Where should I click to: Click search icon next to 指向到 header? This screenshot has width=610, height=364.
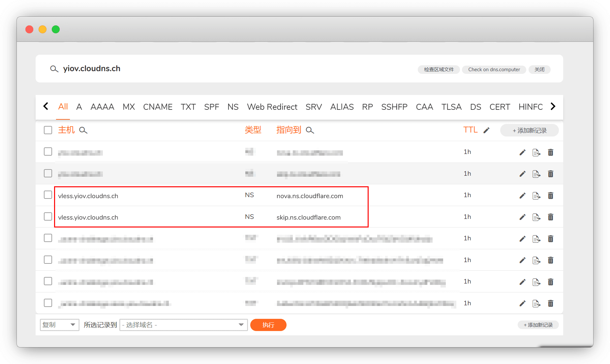(x=310, y=130)
